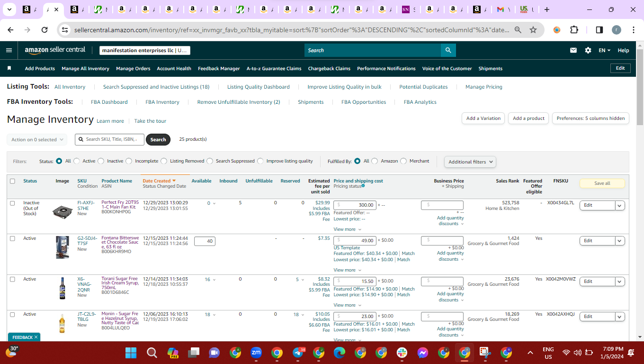
Task: Click the browser back arrow
Action: click(10, 30)
